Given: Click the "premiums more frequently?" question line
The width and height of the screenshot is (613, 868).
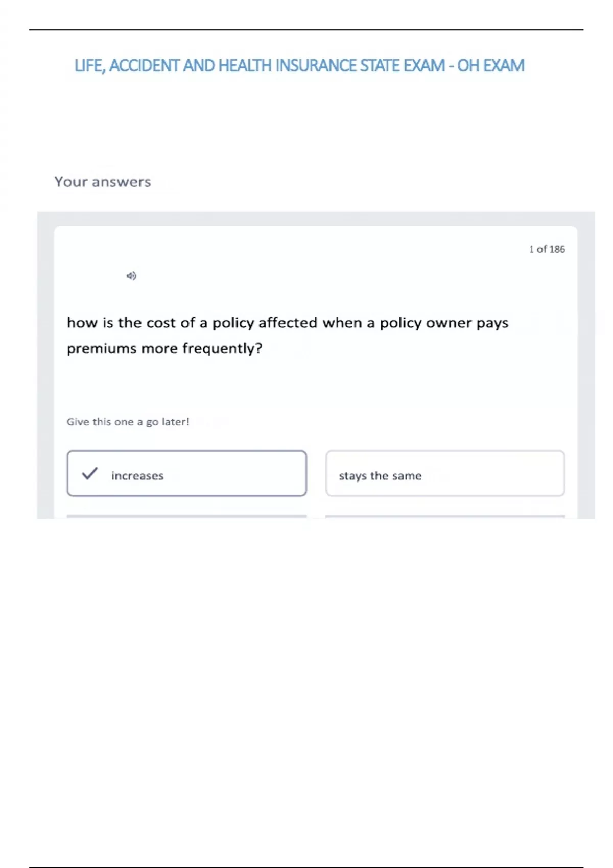Looking at the screenshot, I should pos(164,348).
